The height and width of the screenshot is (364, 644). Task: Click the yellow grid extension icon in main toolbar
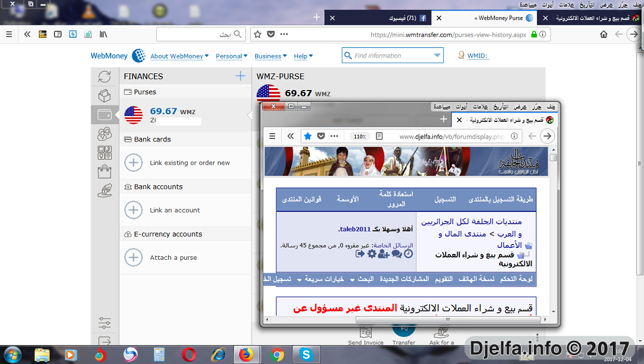42,34
